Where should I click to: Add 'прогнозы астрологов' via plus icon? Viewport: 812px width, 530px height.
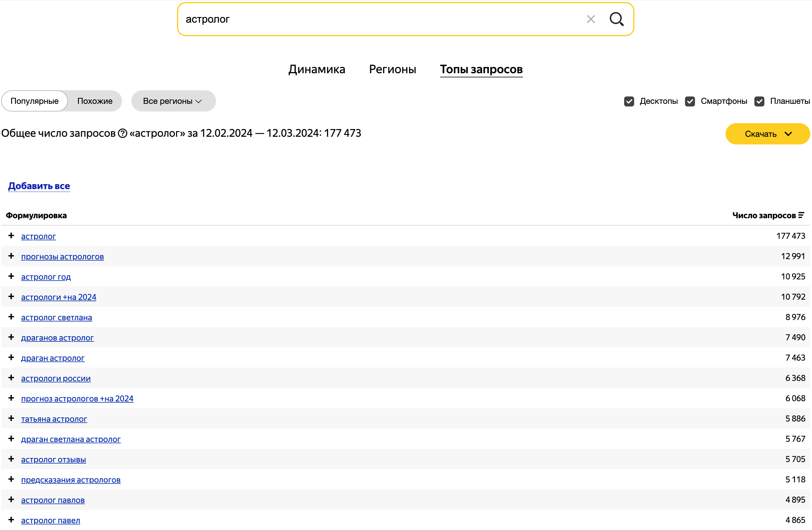(11, 256)
